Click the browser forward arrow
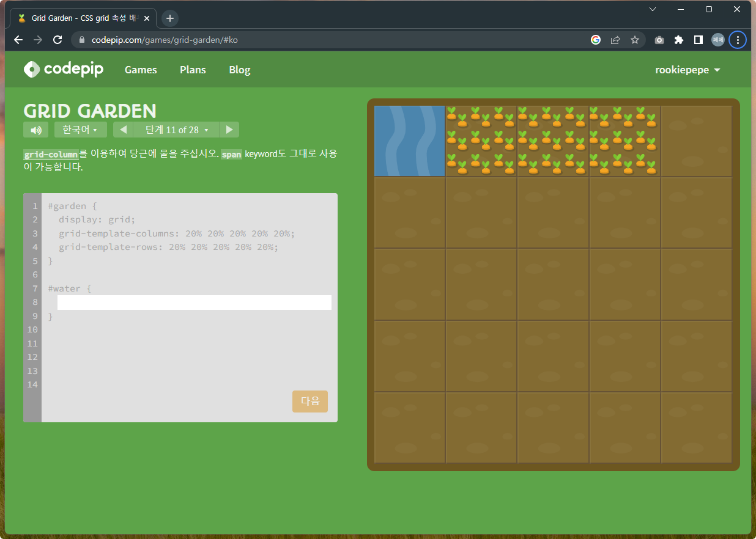This screenshot has width=756, height=539. pyautogui.click(x=38, y=40)
